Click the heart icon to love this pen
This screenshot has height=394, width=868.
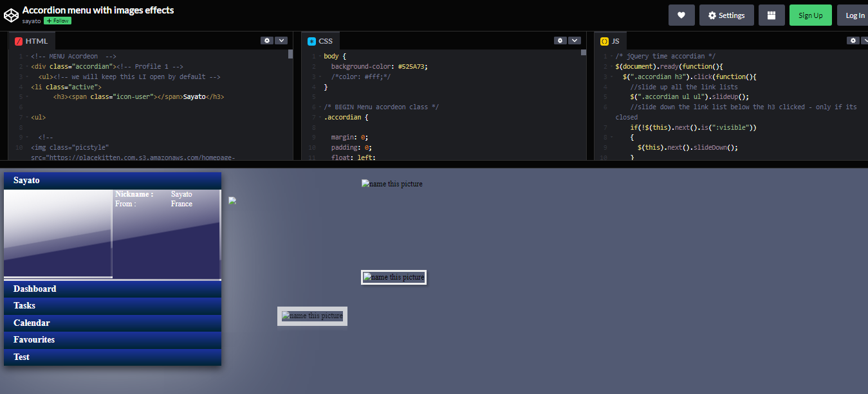[x=681, y=15]
